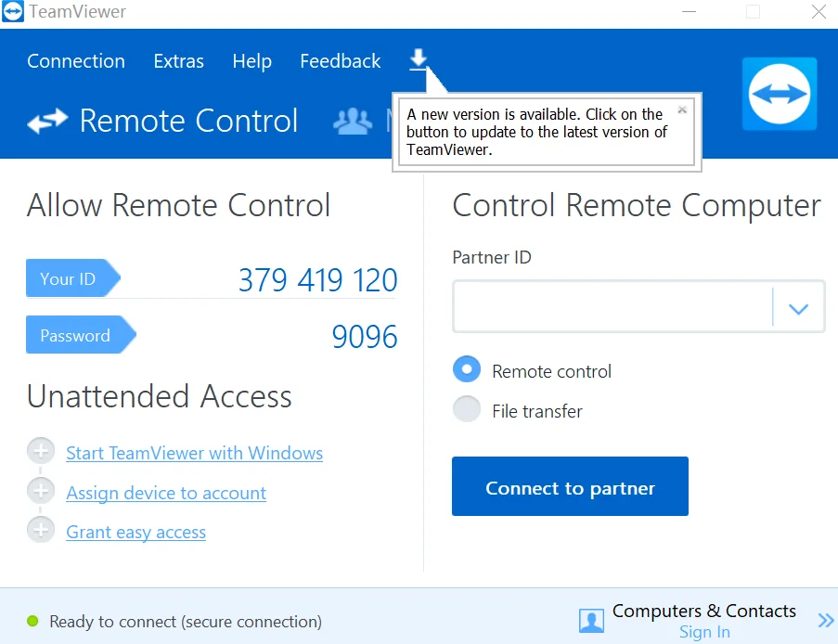Click the plus icon beside Start TeamViewer with Windows

point(41,451)
